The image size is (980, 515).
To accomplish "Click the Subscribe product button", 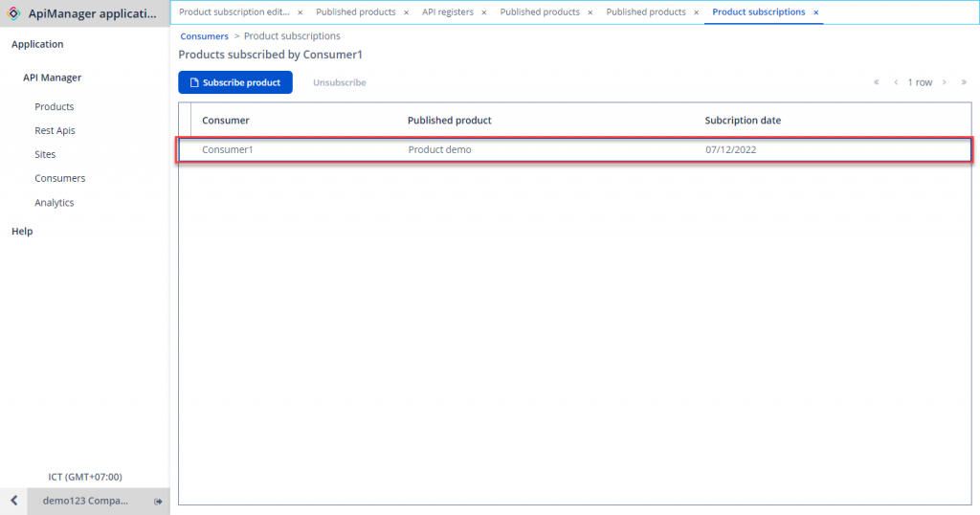I will click(x=235, y=82).
